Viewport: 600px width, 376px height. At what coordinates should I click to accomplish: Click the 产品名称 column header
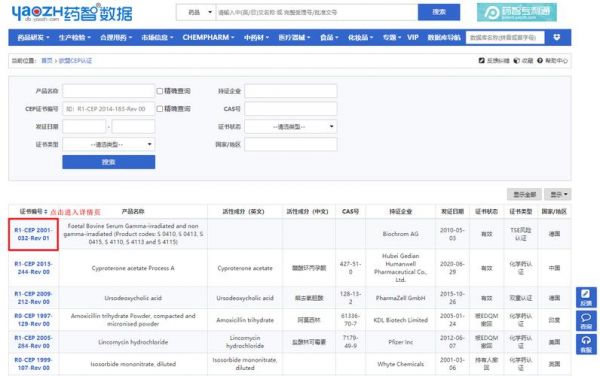tap(133, 212)
